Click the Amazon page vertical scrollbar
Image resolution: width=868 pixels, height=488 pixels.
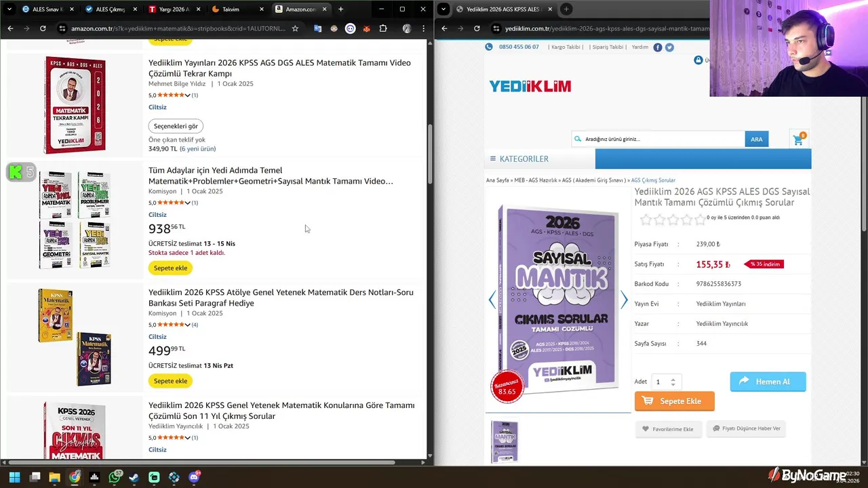click(429, 153)
